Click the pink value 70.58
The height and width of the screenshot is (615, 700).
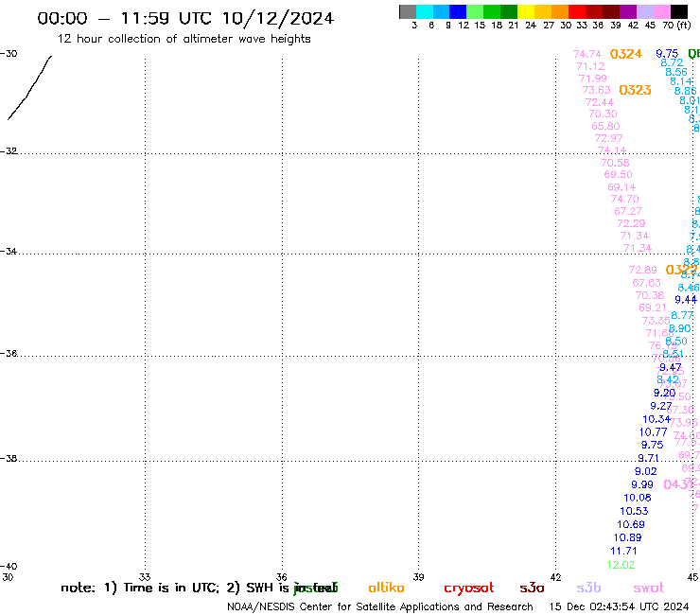click(615, 163)
